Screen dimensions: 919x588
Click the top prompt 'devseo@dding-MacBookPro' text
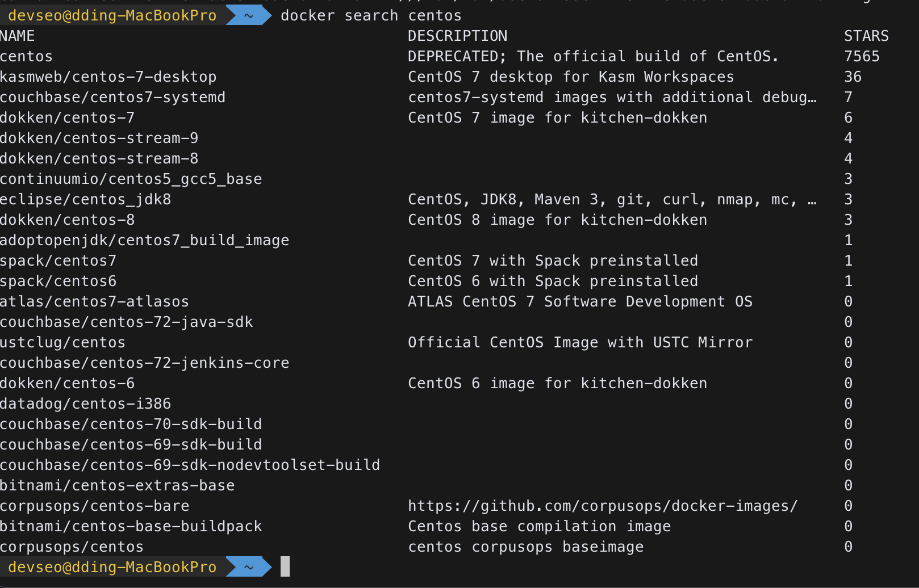(112, 16)
